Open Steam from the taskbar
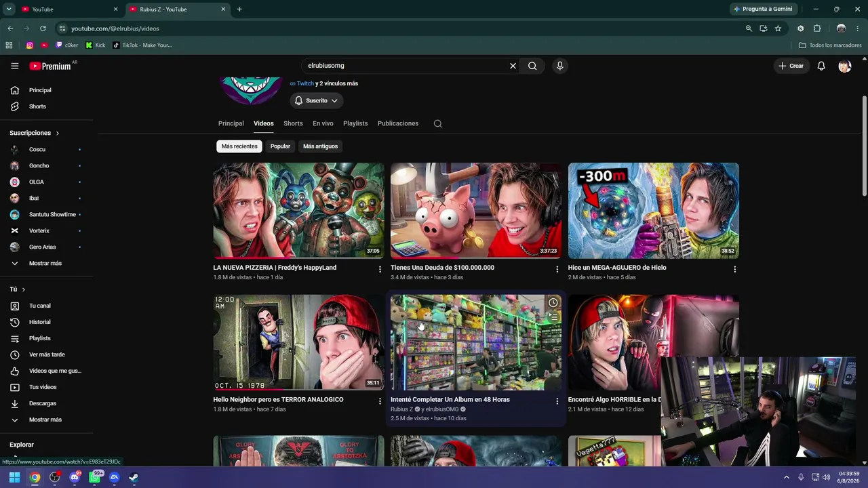Viewport: 868px width, 488px height. [134, 477]
